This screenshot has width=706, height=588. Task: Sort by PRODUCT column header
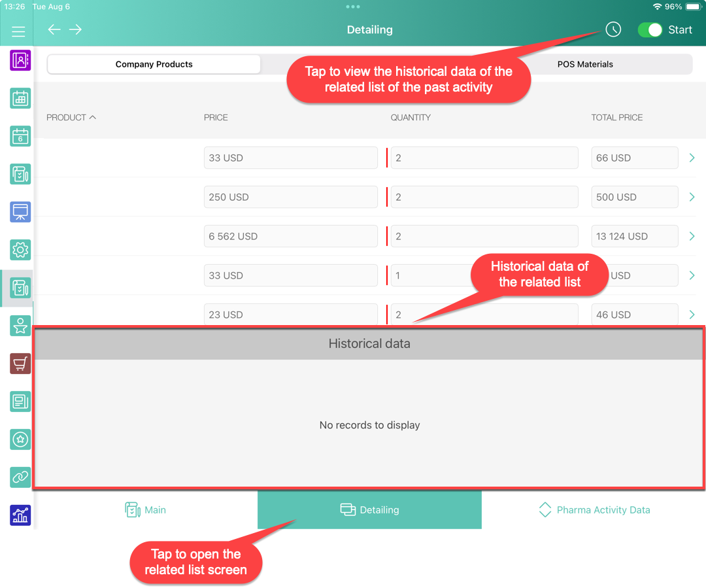pos(71,118)
